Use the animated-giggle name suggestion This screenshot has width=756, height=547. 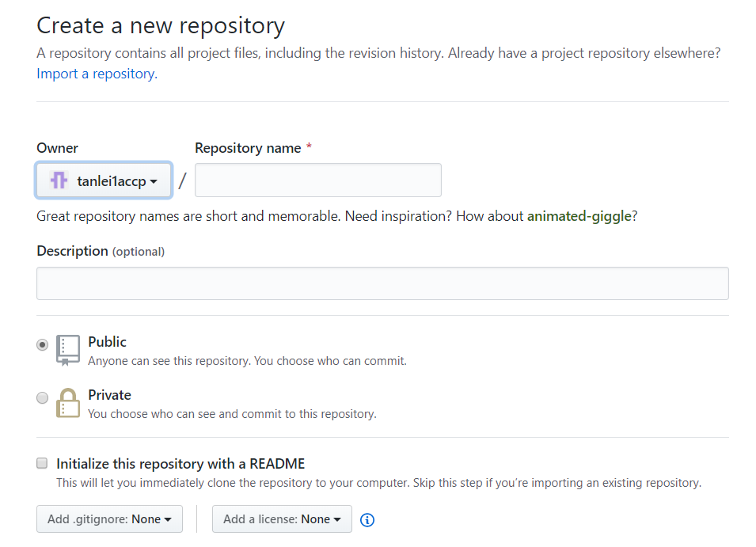coord(579,216)
